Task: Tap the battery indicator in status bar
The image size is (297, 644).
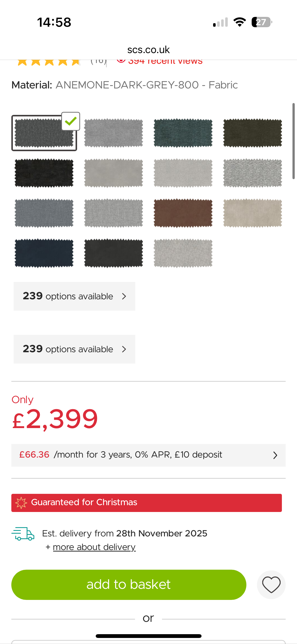Action: 261,22
